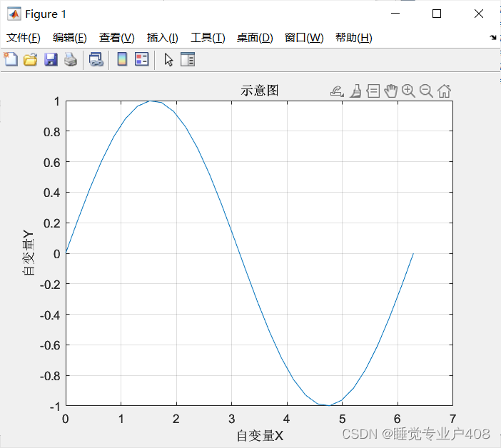501x448 pixels.
Task: Activate the data brushing tool icon
Action: coord(355,91)
